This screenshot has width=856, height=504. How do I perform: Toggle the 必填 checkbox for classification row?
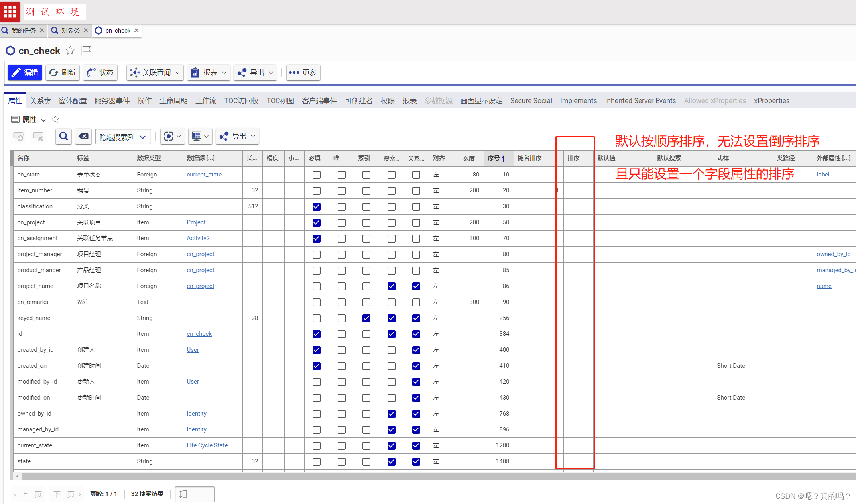(317, 206)
